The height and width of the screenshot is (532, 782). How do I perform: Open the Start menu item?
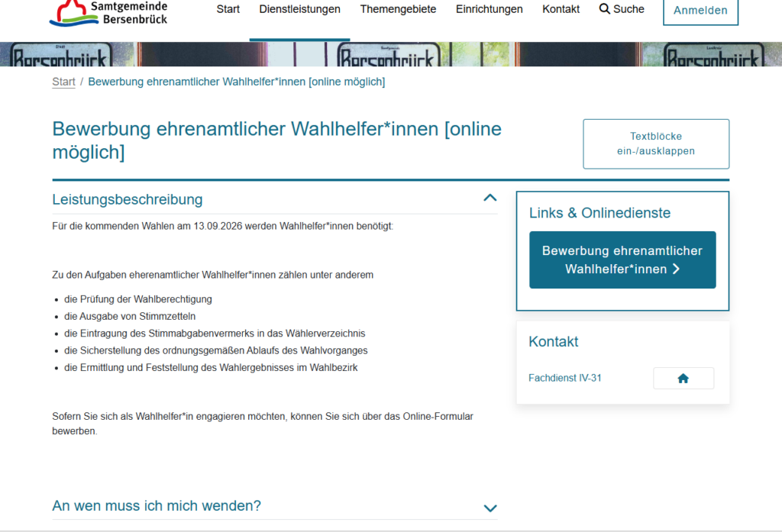pyautogui.click(x=228, y=9)
